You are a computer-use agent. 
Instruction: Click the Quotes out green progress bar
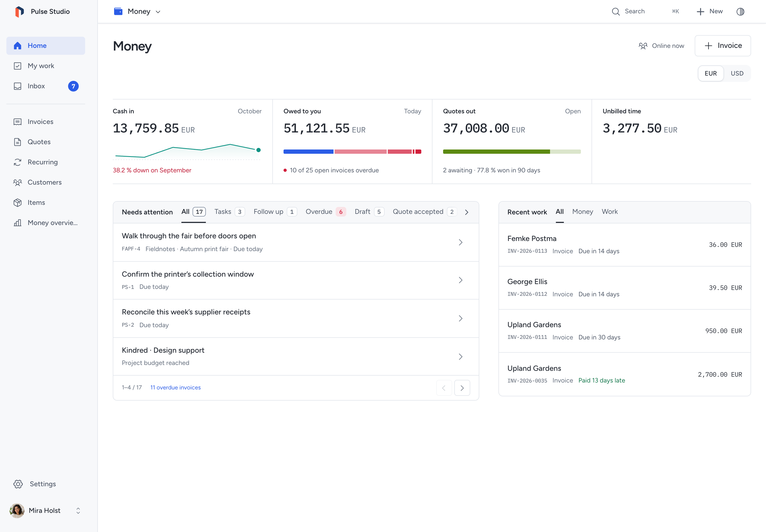click(512, 152)
